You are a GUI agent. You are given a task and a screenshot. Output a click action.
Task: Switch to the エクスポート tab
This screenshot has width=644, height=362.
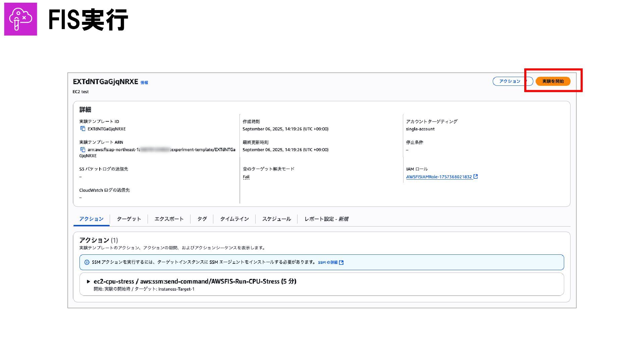tap(169, 219)
